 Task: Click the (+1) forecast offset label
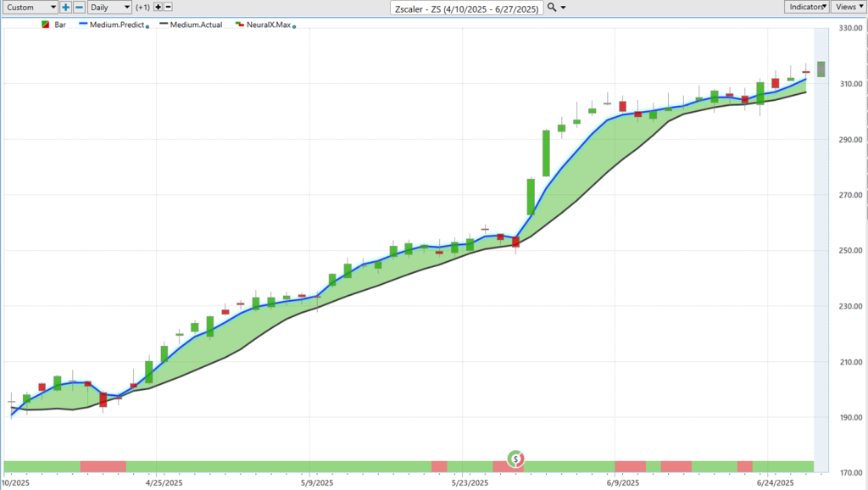(x=142, y=7)
